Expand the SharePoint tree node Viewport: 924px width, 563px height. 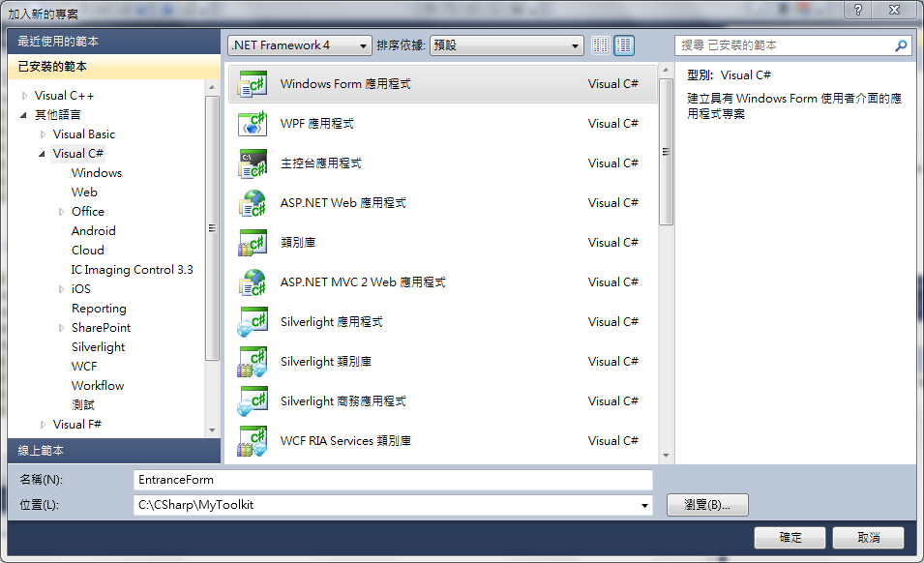[61, 328]
